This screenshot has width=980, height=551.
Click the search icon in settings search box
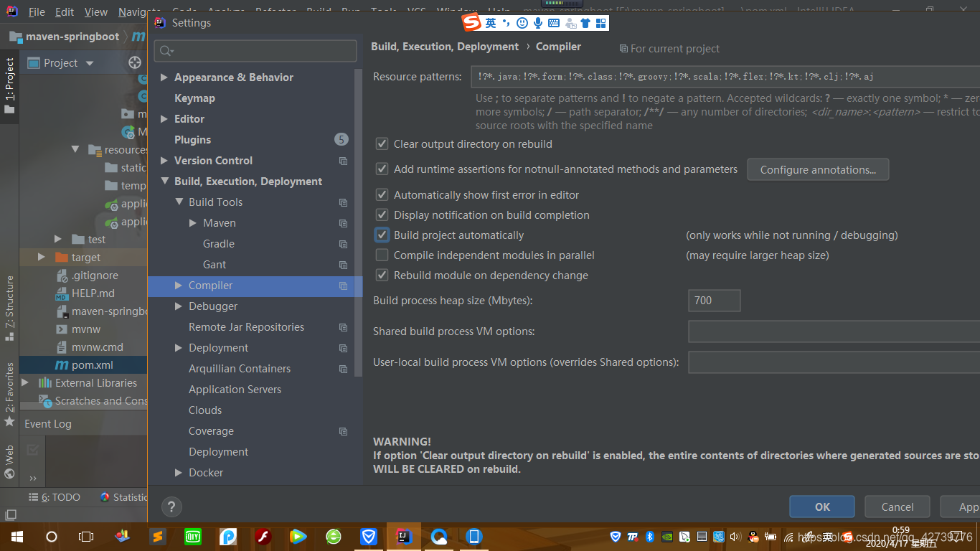pos(166,51)
